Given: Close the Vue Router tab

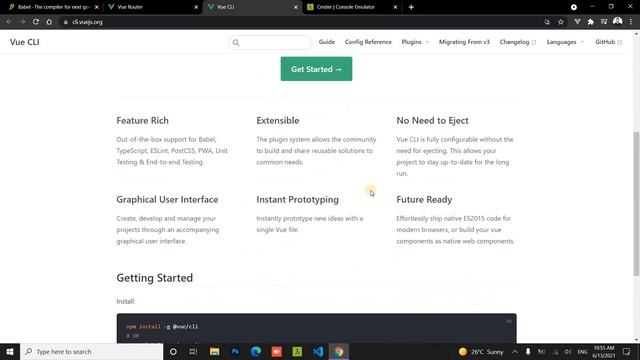Looking at the screenshot, I should point(196,7).
